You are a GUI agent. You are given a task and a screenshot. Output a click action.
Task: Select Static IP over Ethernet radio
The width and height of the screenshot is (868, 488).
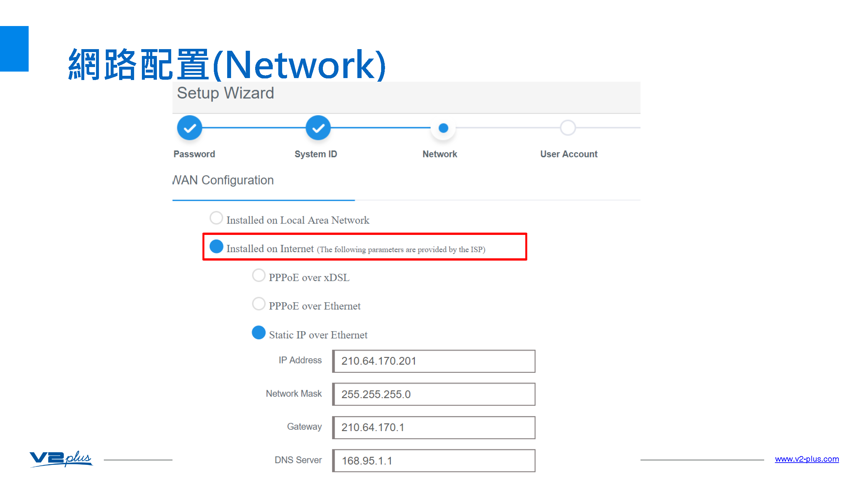pos(258,333)
